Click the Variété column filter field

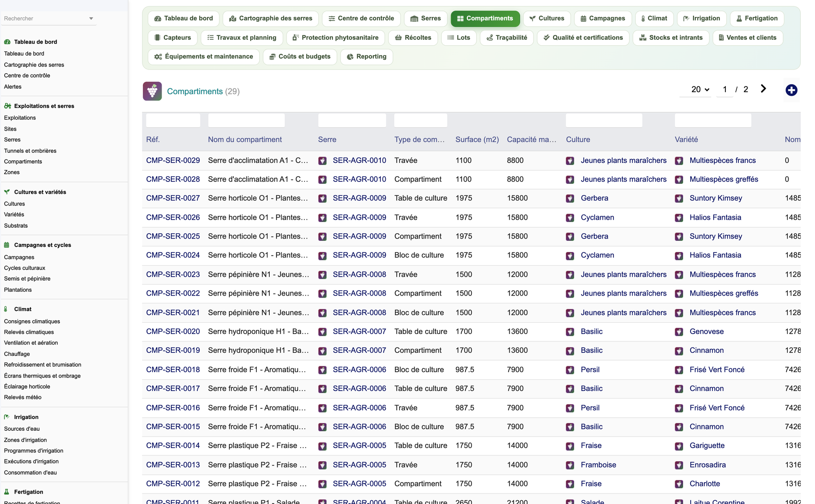click(713, 121)
